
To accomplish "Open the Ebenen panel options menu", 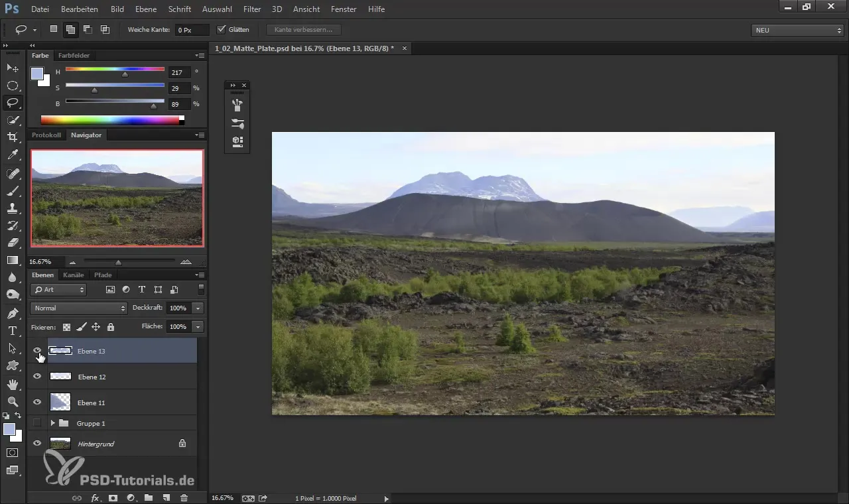I will click(200, 275).
